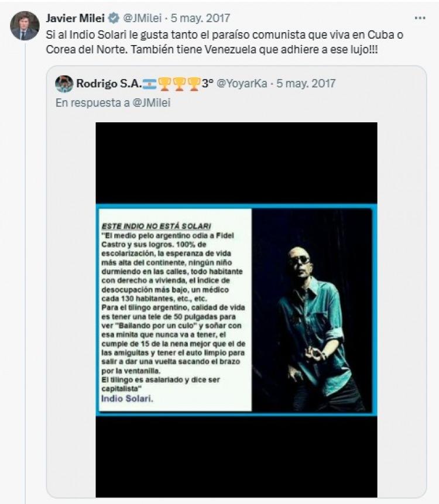
Task: Click the last trophy emoji before 3°
Action: point(194,84)
